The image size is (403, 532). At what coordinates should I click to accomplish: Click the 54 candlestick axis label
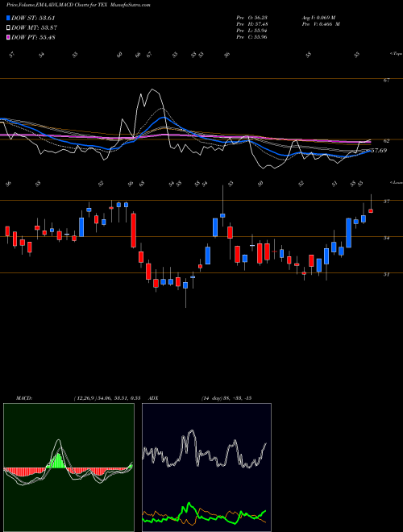click(386, 238)
